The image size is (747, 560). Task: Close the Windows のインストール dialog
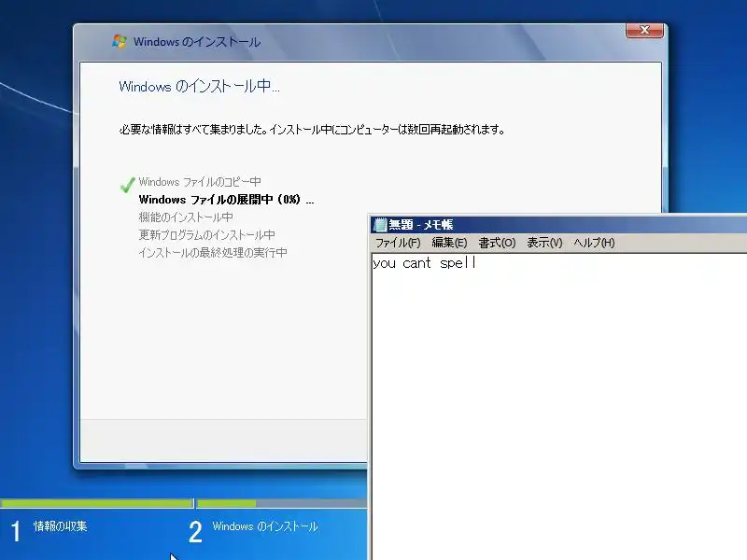point(644,30)
